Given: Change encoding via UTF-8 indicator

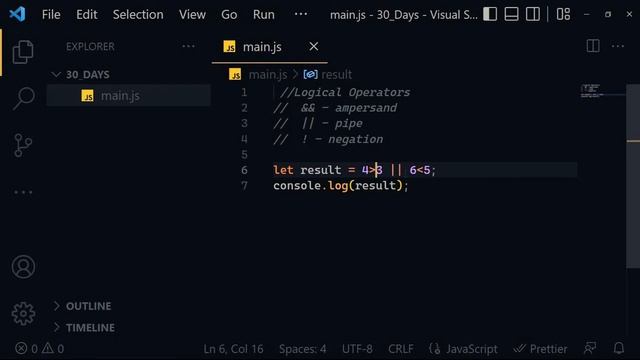Looking at the screenshot, I should pos(357,349).
